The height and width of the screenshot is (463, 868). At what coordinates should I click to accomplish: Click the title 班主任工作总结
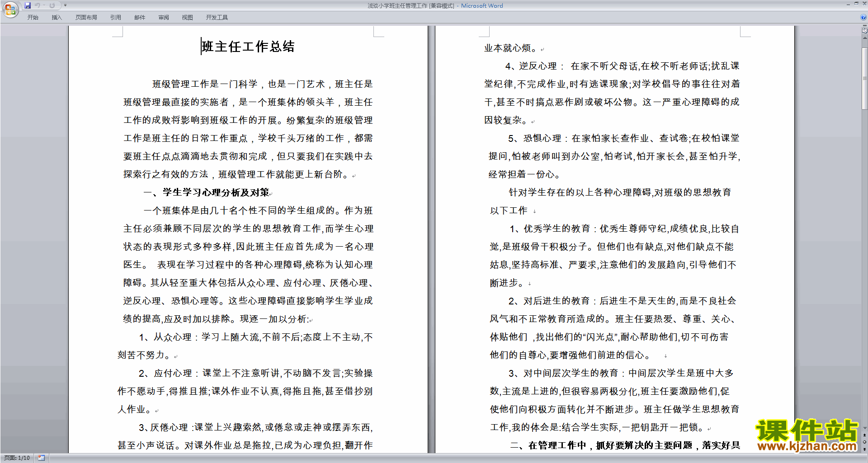pos(248,47)
